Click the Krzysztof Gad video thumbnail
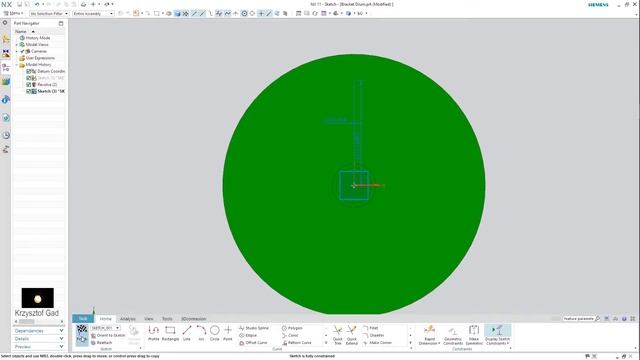This screenshot has height=360, width=640. [x=38, y=298]
